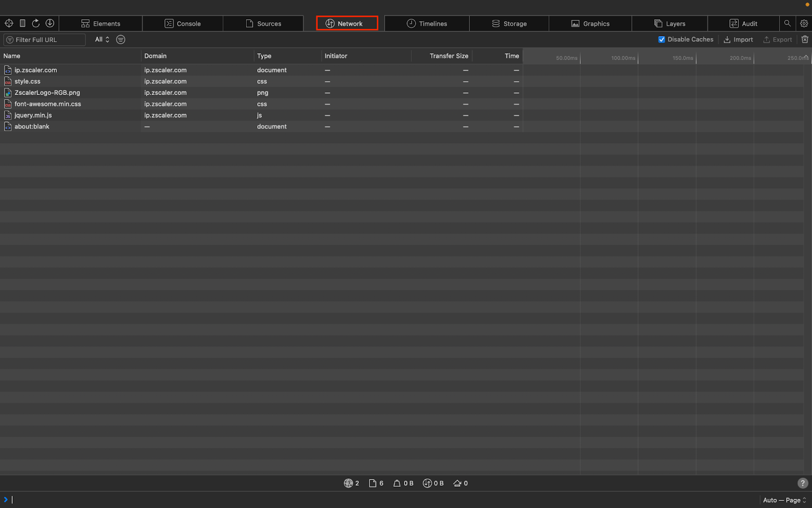This screenshot has width=812, height=508.
Task: Switch to the Console tab
Action: (183, 23)
